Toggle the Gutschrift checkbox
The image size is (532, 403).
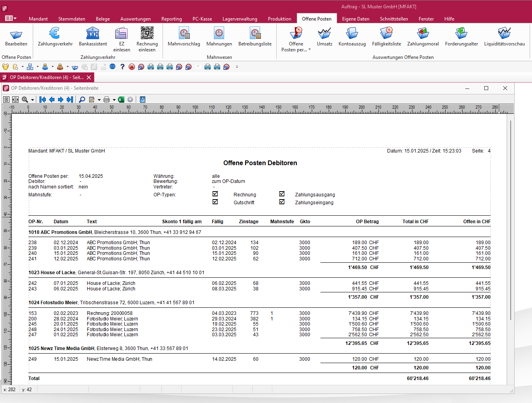pos(215,201)
